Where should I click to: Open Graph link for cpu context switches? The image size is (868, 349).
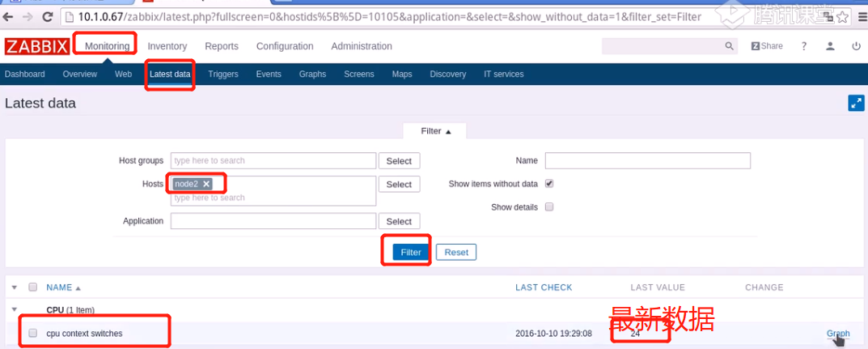pos(838,334)
